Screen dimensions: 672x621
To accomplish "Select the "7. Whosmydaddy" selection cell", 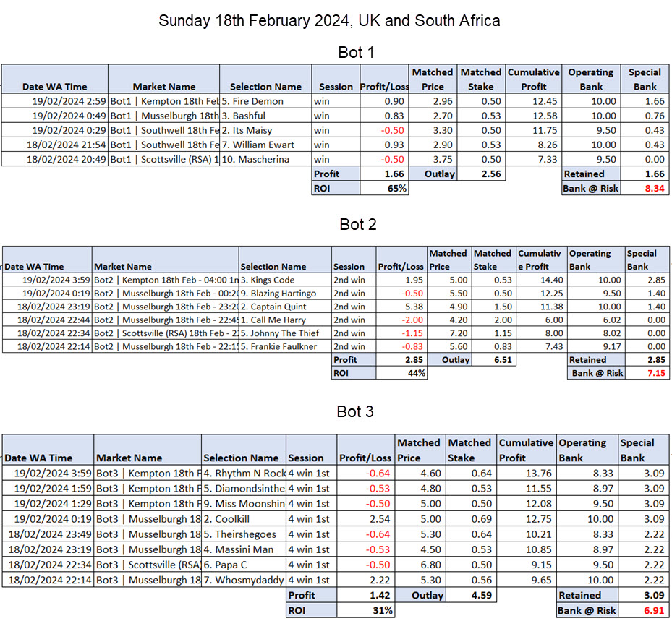I will point(244,579).
